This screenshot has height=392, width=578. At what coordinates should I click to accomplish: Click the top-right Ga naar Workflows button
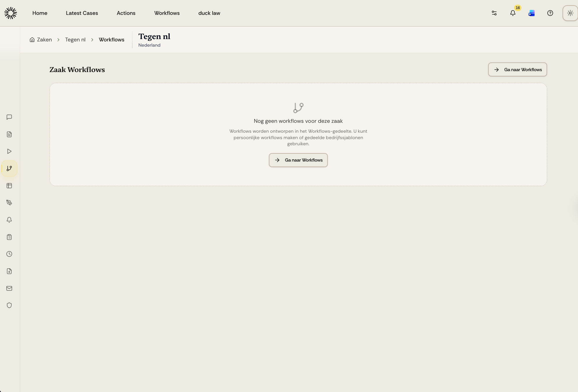[517, 69]
